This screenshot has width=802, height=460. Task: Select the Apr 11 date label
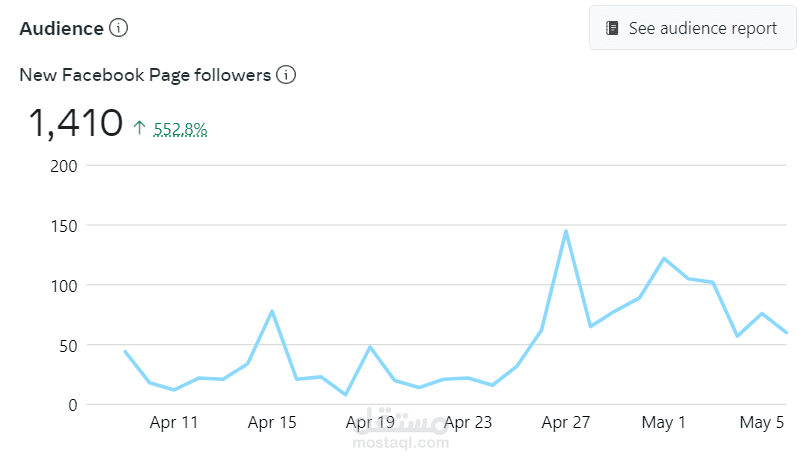click(174, 423)
